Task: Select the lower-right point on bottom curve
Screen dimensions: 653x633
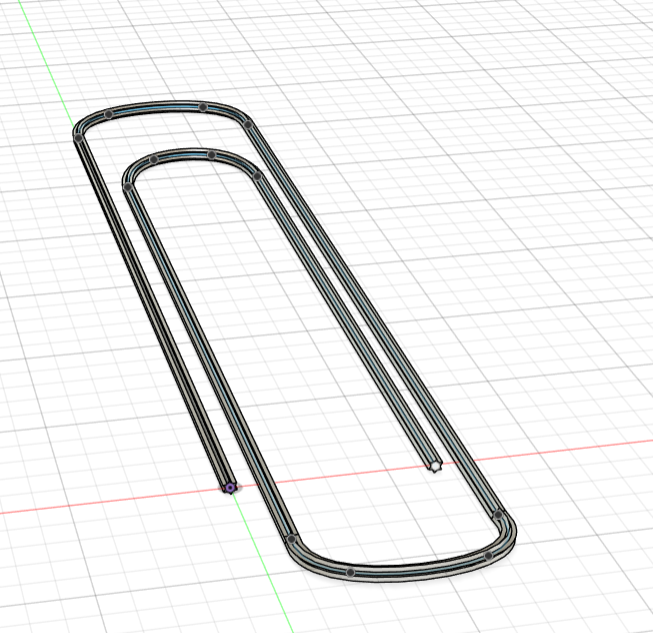Action: click(x=488, y=555)
